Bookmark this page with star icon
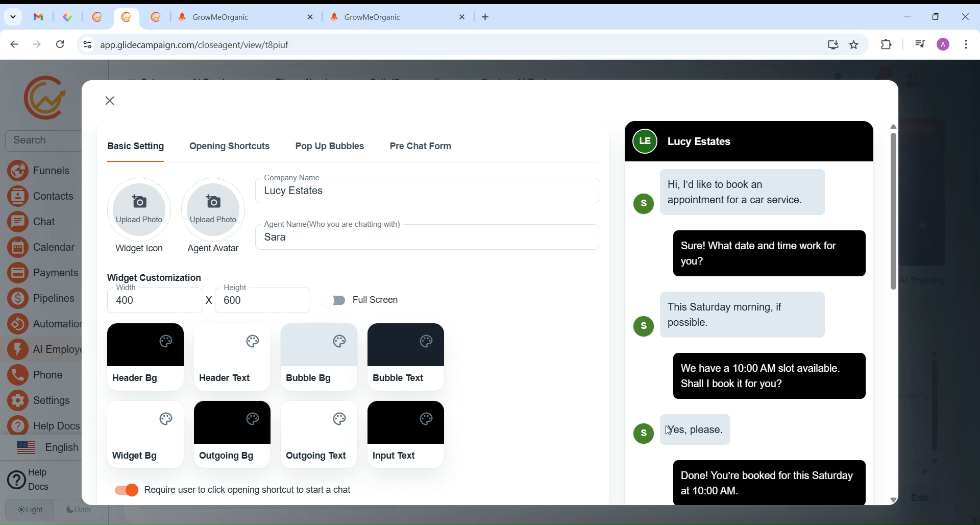Screen dimensions: 980x525 tap(855, 45)
